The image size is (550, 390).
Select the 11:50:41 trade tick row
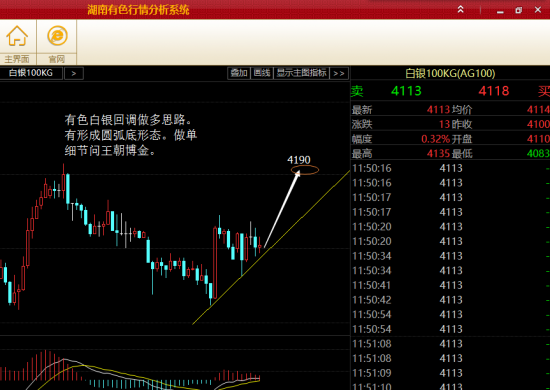[450, 285]
